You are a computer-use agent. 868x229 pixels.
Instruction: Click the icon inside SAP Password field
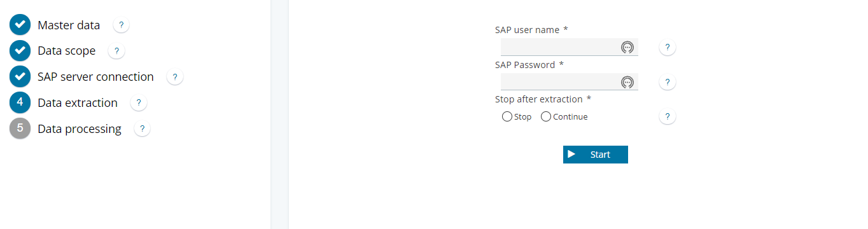pyautogui.click(x=627, y=82)
